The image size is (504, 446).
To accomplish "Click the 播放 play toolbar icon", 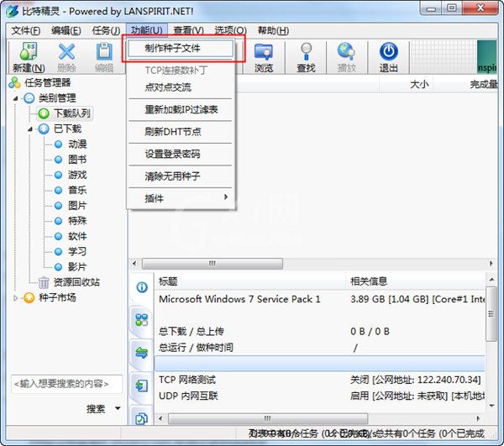I will coord(346,51).
